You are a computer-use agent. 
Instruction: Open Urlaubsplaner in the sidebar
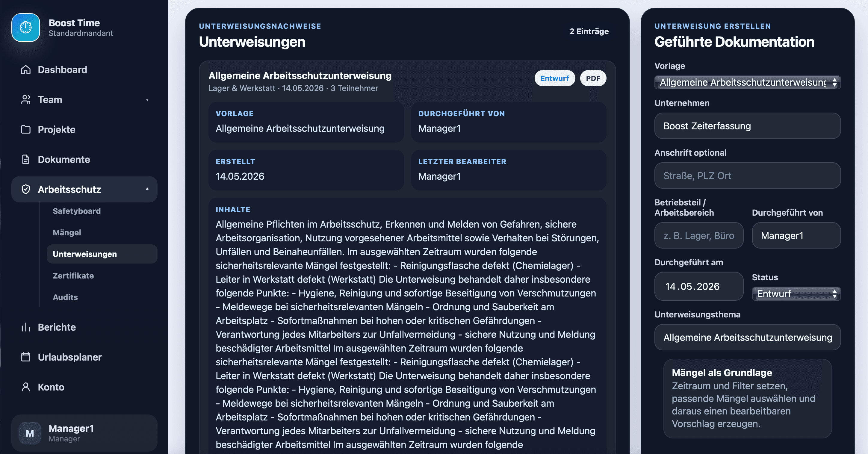pos(84,357)
